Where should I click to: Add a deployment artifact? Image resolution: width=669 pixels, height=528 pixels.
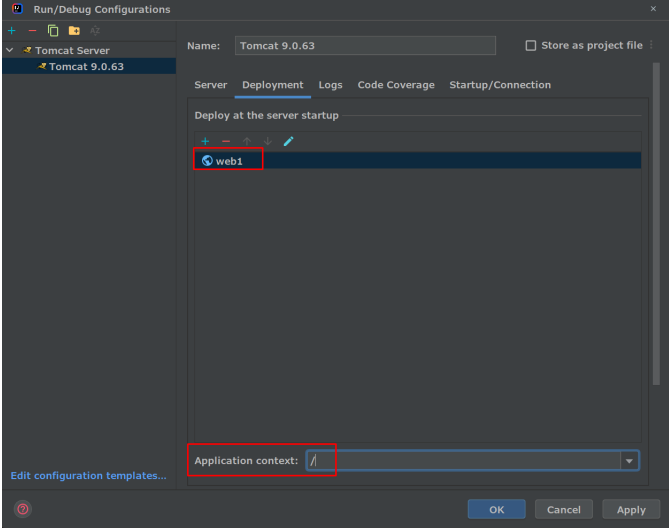coord(205,141)
